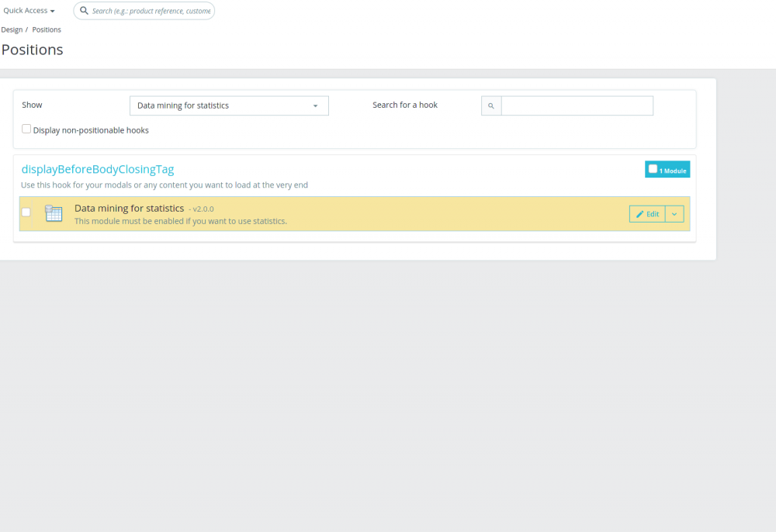776x532 pixels.
Task: Select Design in the breadcrumb
Action: 12,29
